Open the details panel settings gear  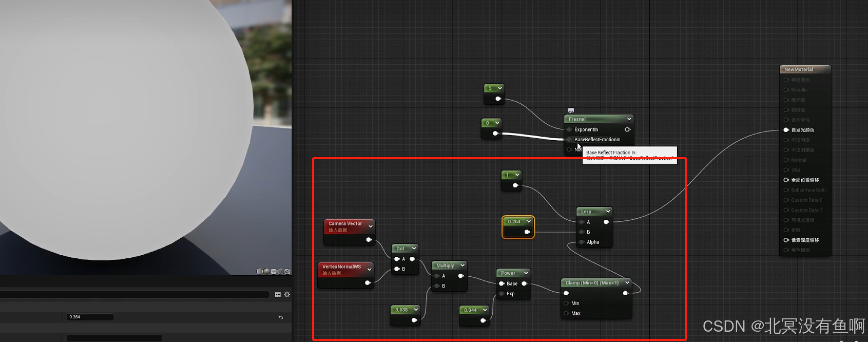click(287, 295)
